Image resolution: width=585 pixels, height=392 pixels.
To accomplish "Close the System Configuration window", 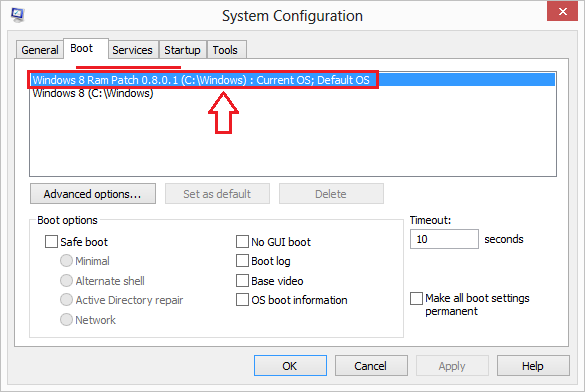I will pyautogui.click(x=562, y=11).
